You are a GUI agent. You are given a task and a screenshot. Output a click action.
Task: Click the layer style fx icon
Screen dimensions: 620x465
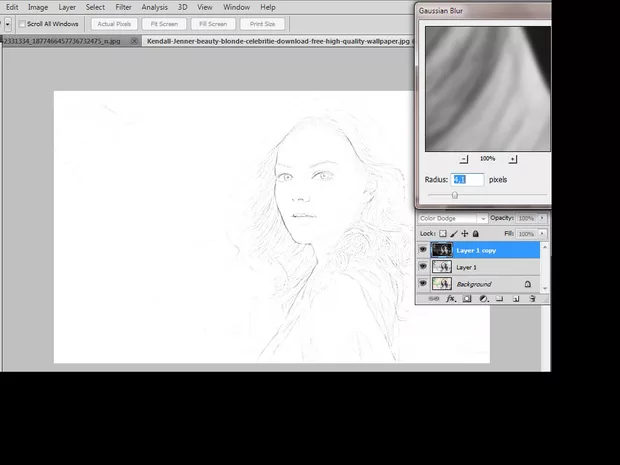[x=453, y=299]
